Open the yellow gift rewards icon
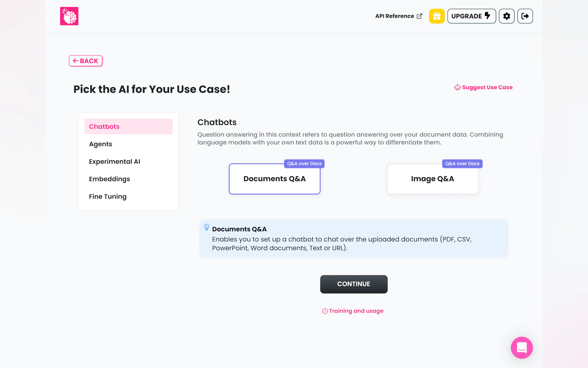 [x=437, y=16]
